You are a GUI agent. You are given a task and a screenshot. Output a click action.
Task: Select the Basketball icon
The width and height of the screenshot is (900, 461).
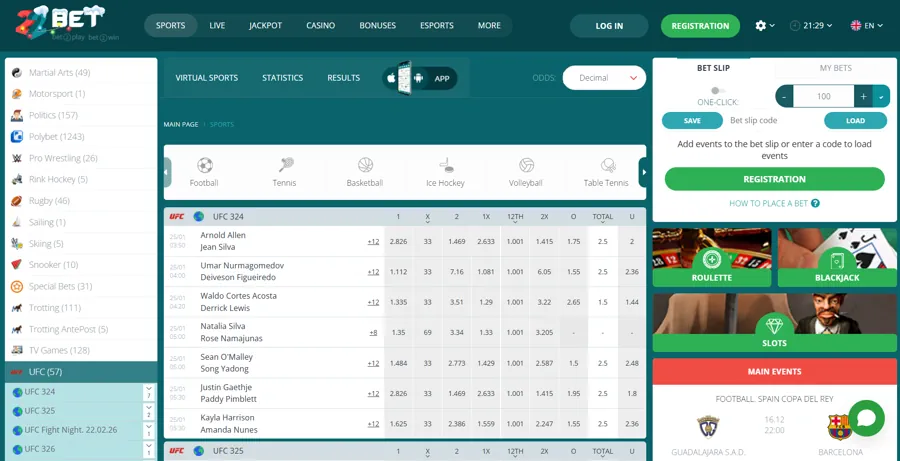coord(365,166)
